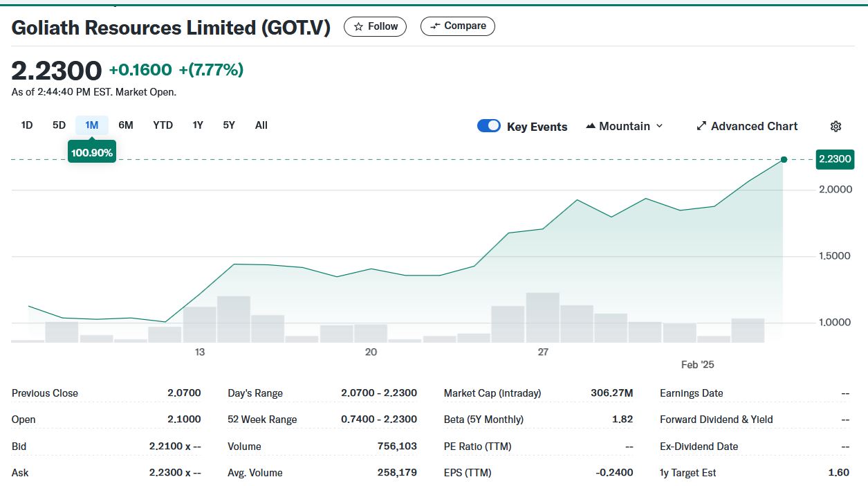This screenshot has height=486, width=868.
Task: Show the YTD chart range
Action: tap(163, 125)
